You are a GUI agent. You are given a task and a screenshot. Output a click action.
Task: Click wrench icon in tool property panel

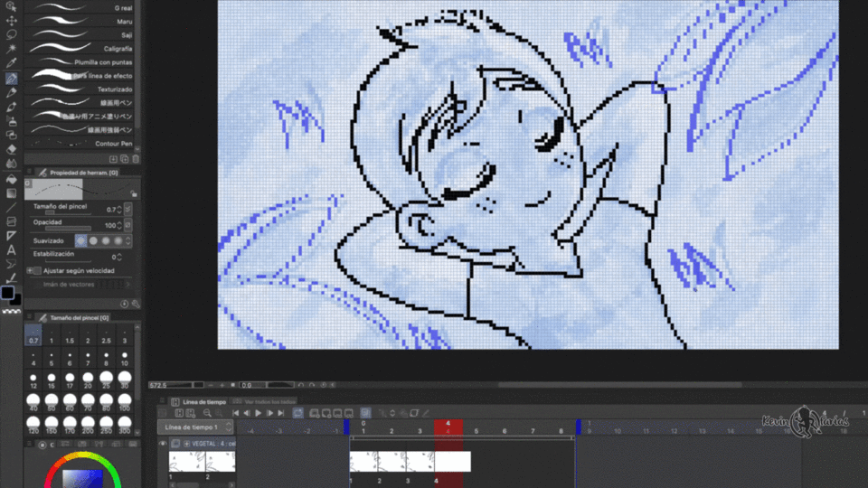(136, 304)
